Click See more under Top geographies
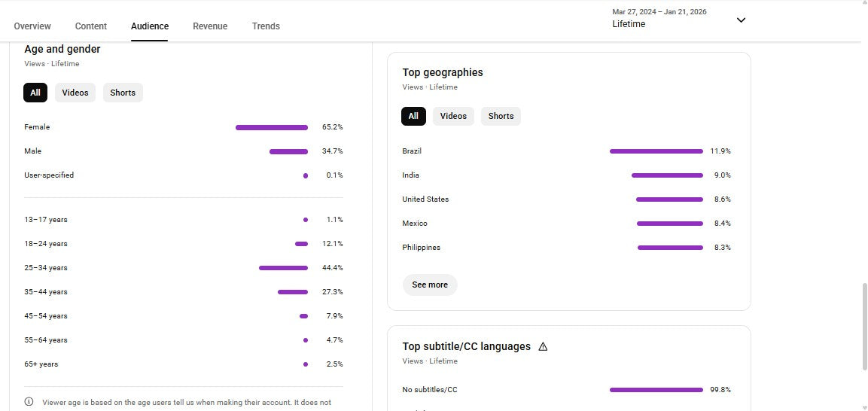 430,285
